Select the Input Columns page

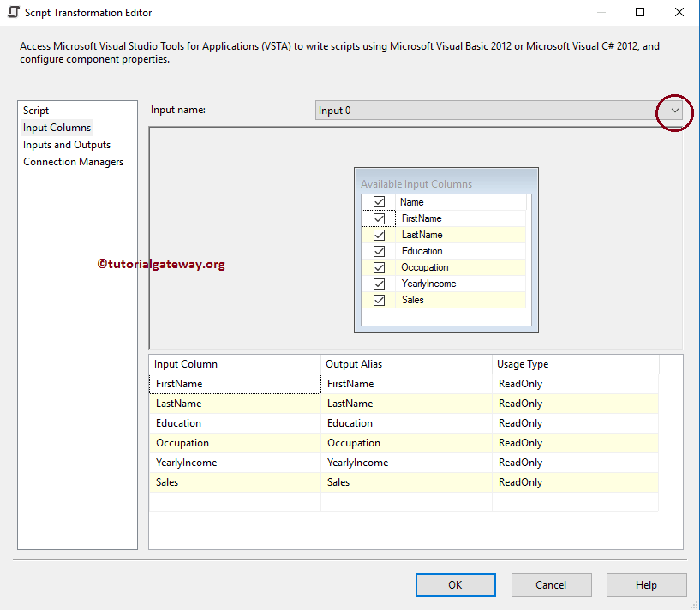click(57, 127)
